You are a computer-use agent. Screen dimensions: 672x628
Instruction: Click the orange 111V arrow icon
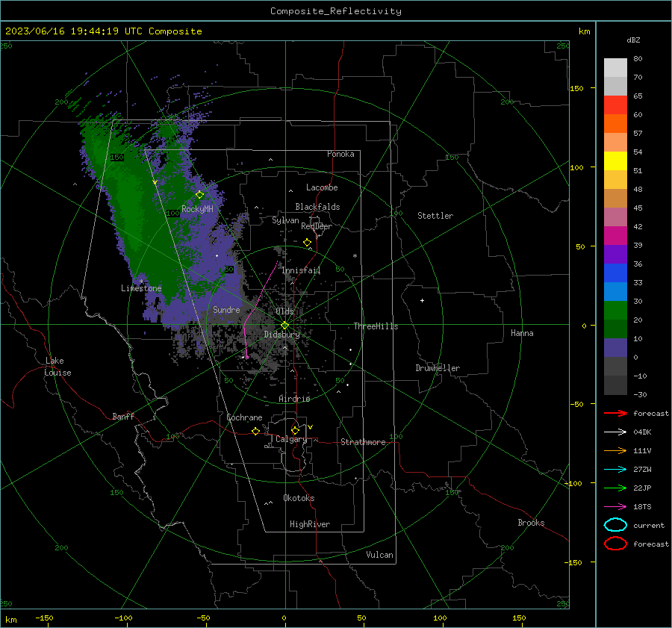pos(615,450)
